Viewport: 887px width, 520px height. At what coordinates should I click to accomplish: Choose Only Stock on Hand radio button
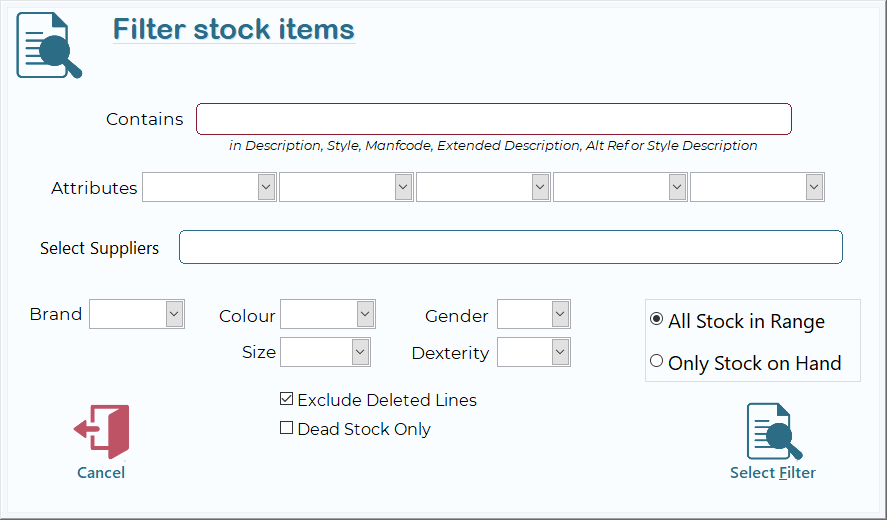click(x=657, y=362)
